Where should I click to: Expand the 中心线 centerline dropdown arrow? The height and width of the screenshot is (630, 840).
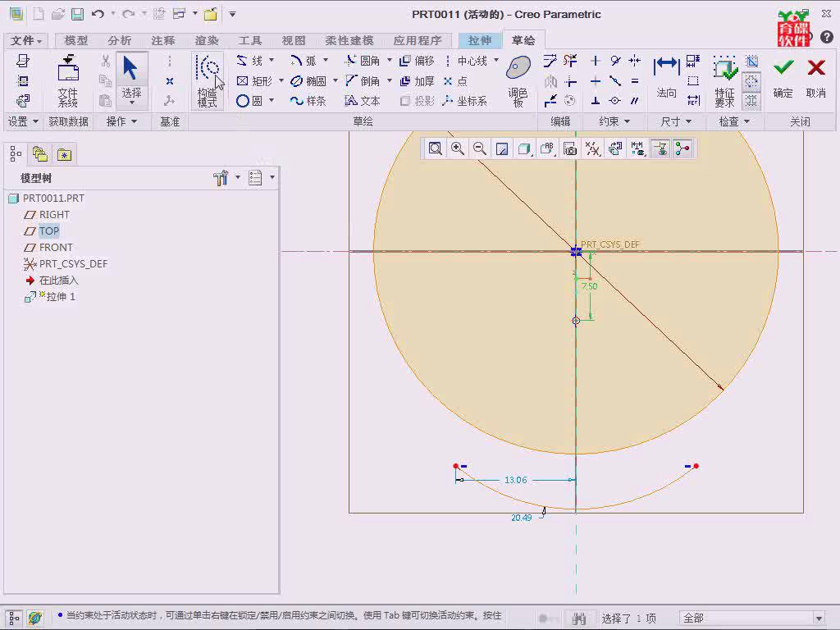496,61
